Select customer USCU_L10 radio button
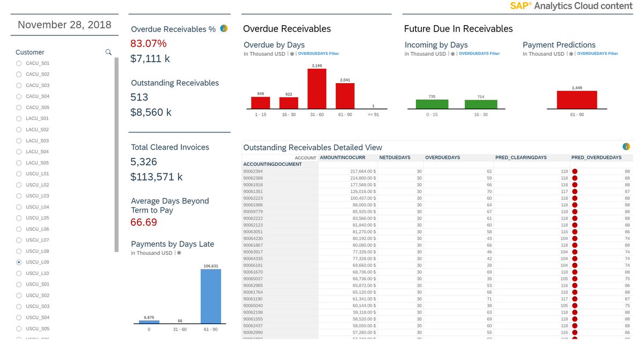Screen dimensions: 644x344 [19, 273]
